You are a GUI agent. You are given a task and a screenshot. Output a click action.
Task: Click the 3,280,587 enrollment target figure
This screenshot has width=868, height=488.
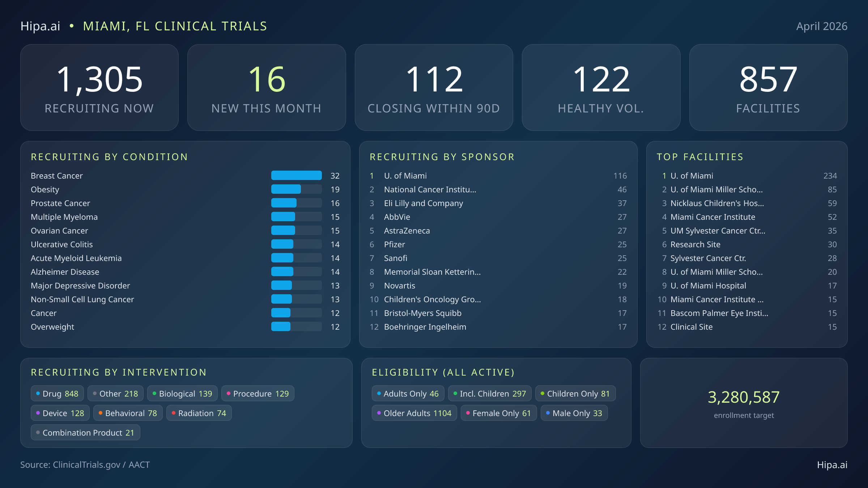(x=744, y=397)
